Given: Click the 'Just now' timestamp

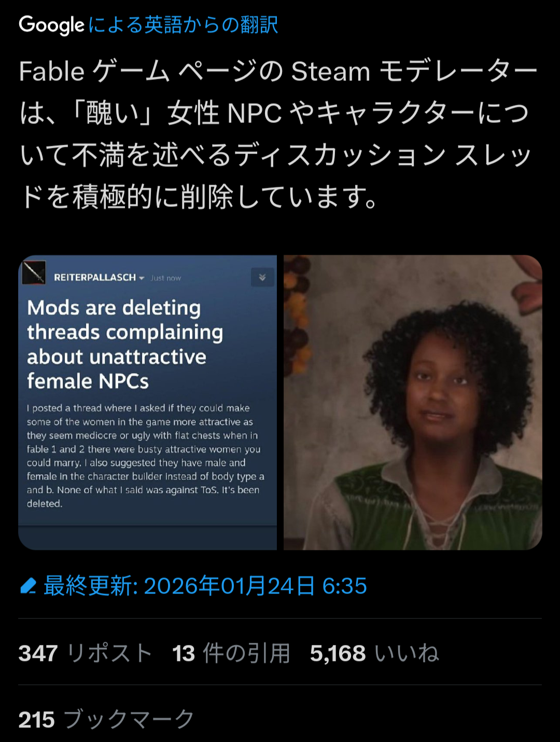Looking at the screenshot, I should click(166, 278).
